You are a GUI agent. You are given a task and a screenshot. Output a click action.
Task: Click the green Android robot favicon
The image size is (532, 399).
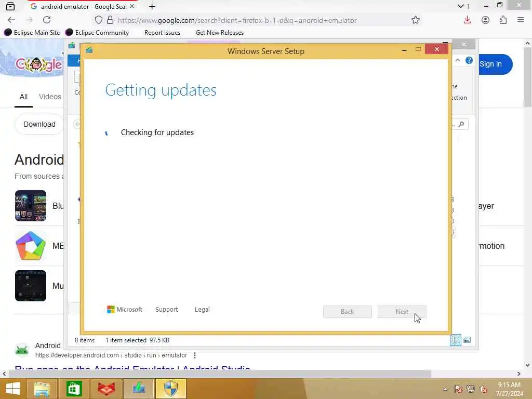tap(22, 350)
